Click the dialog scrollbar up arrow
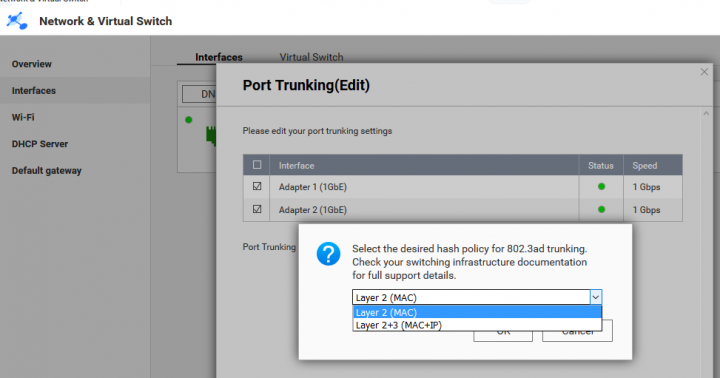 [x=706, y=113]
